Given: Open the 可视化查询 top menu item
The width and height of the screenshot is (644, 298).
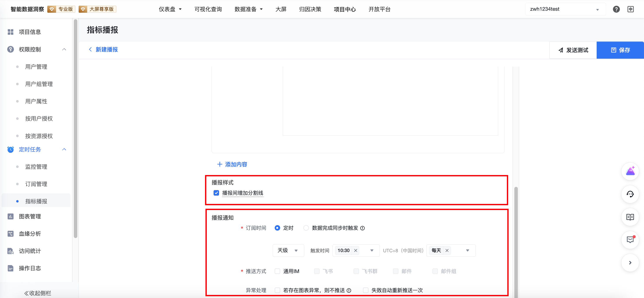Looking at the screenshot, I should click(208, 9).
